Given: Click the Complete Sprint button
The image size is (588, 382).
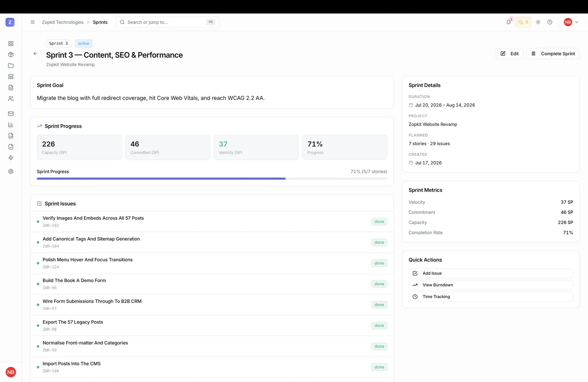Looking at the screenshot, I should click(553, 54).
